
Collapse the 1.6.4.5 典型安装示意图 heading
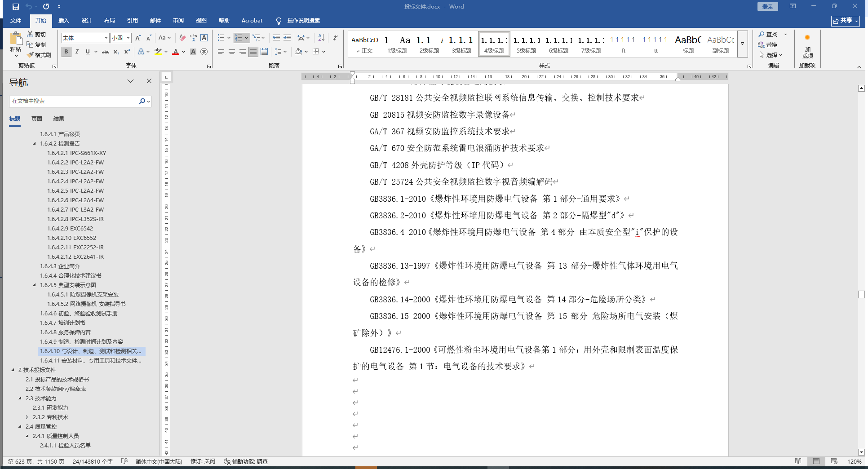(35, 285)
